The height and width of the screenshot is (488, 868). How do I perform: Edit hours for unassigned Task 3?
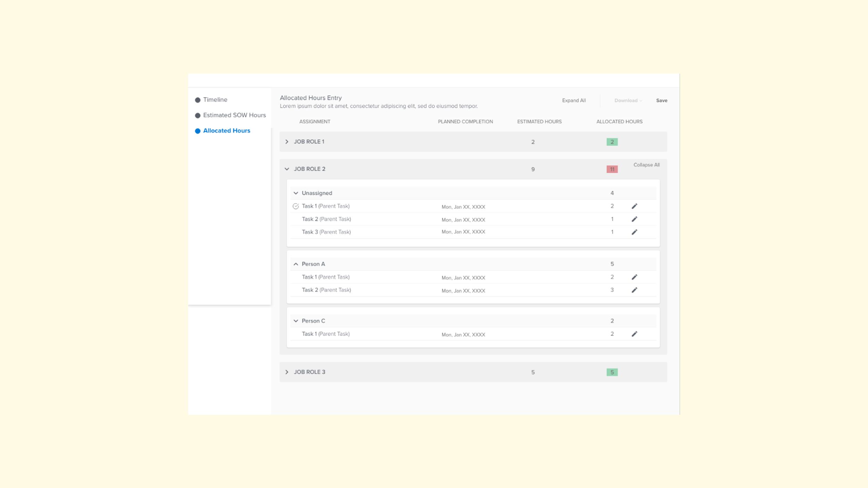635,232
